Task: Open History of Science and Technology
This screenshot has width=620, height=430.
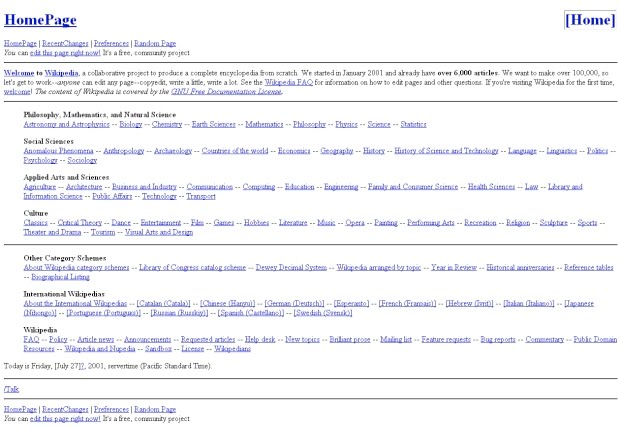Action: pyautogui.click(x=446, y=151)
